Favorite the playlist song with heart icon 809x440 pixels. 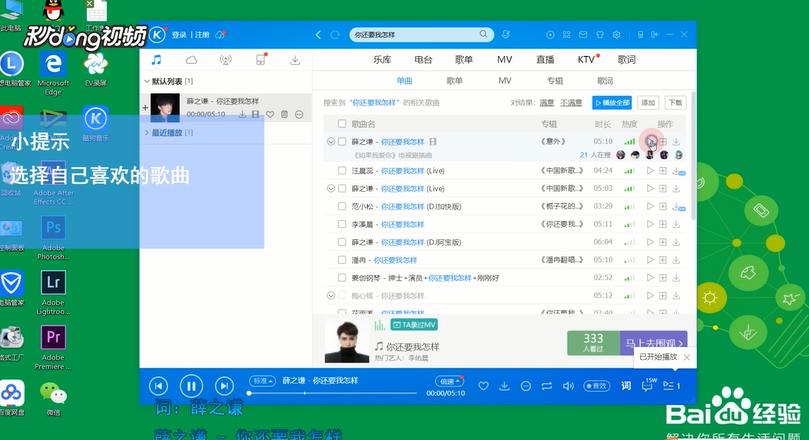pyautogui.click(x=270, y=114)
